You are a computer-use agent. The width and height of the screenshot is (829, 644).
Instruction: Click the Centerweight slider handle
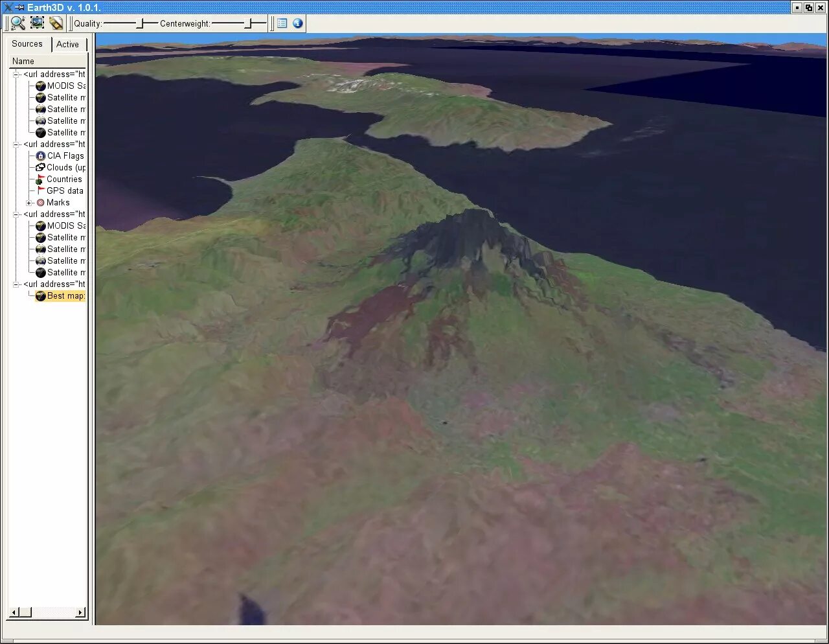coord(247,23)
